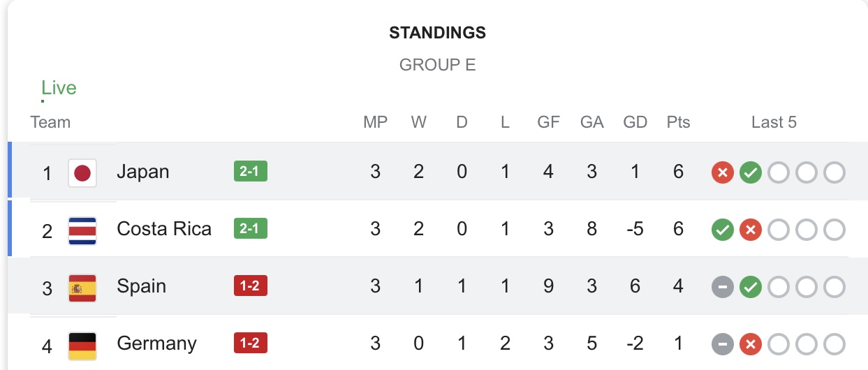Click the GD column header
The height and width of the screenshot is (370, 868).
tap(635, 122)
